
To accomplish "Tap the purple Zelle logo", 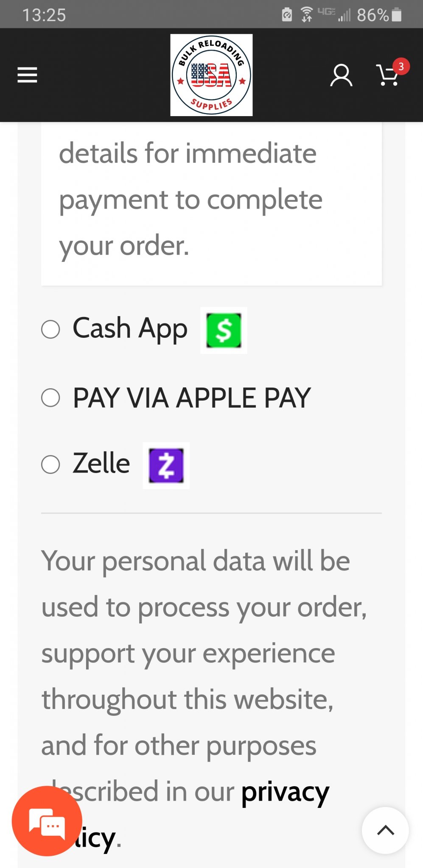I will (x=166, y=465).
